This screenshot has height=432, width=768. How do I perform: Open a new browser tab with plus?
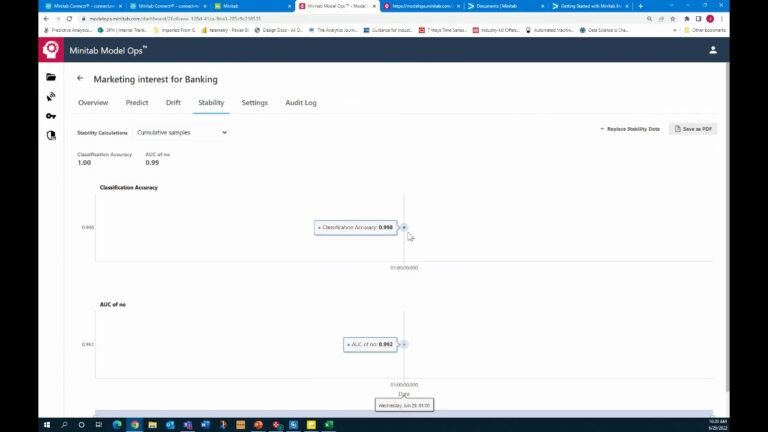pos(640,6)
